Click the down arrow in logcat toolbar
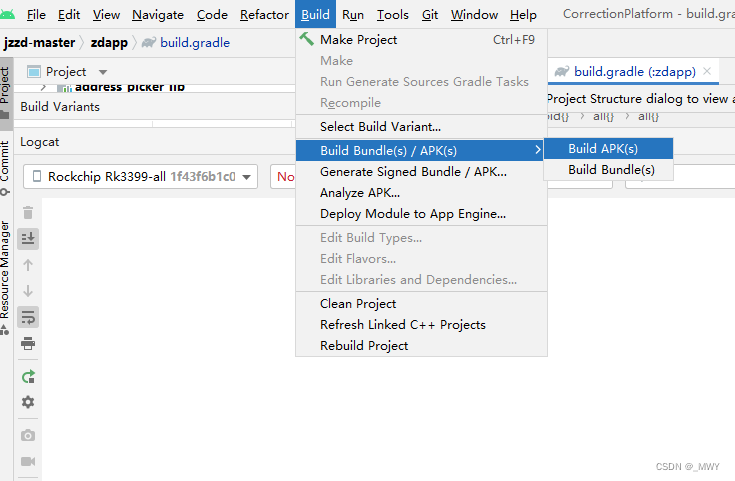Image resolution: width=735 pixels, height=481 pixels. coord(28,291)
